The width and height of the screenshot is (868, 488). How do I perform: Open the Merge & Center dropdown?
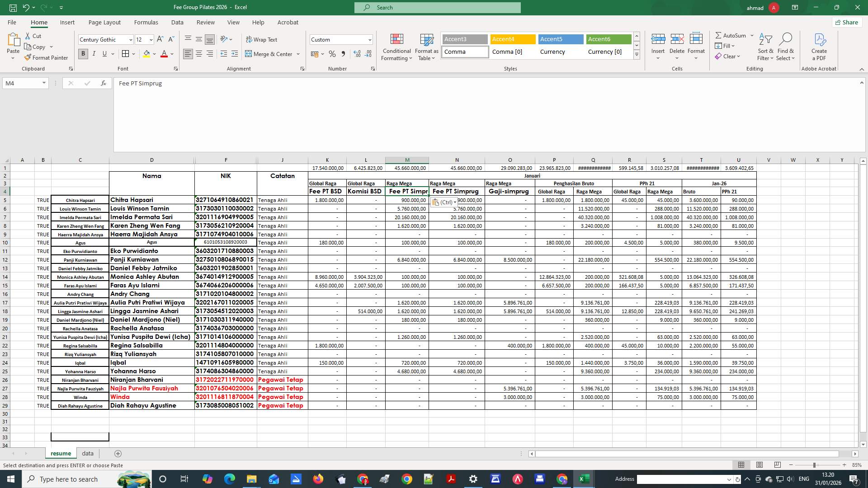298,54
